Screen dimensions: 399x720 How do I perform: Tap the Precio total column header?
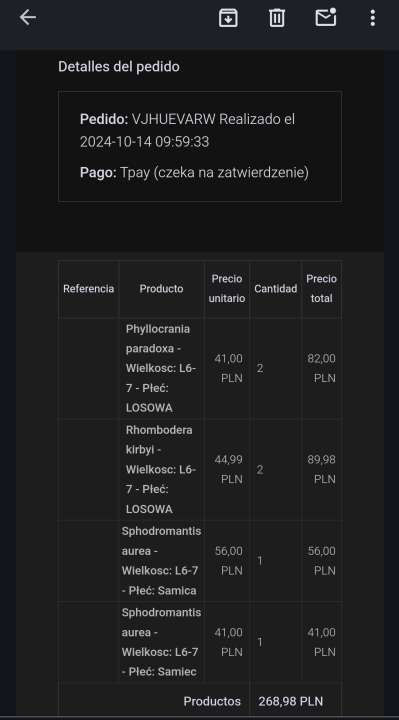click(321, 289)
